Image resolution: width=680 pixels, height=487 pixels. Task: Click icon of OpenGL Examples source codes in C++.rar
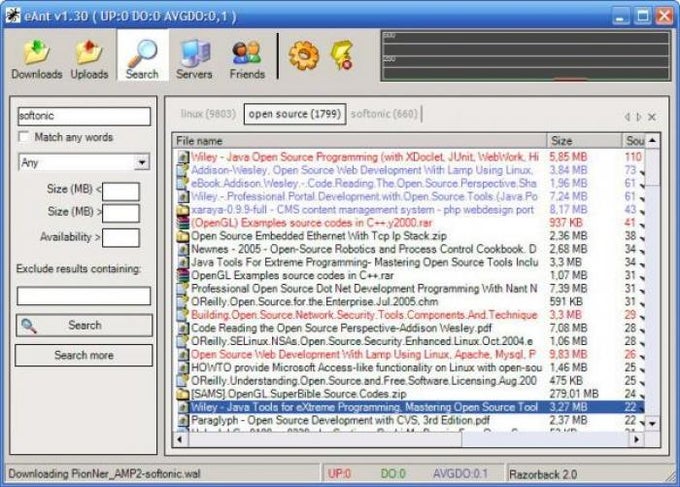183,275
